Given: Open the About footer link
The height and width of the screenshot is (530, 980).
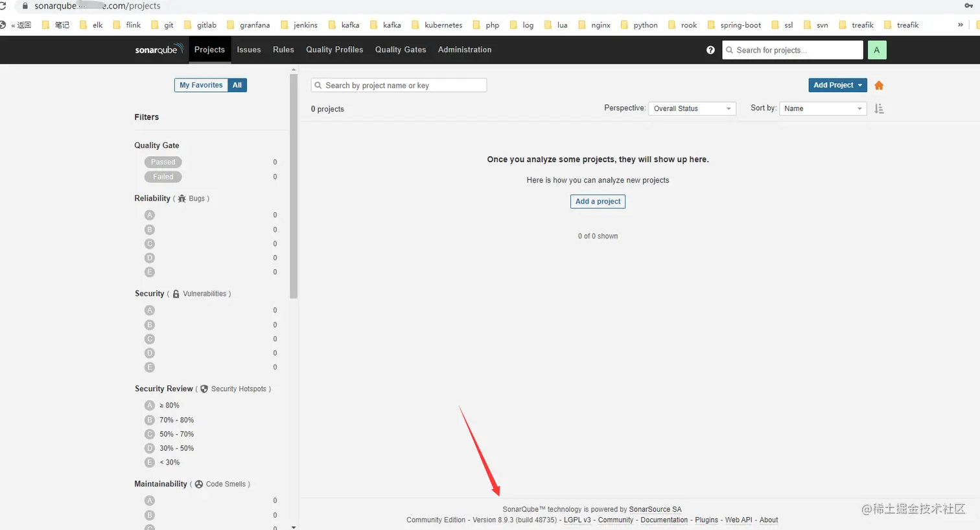Looking at the screenshot, I should coord(769,520).
